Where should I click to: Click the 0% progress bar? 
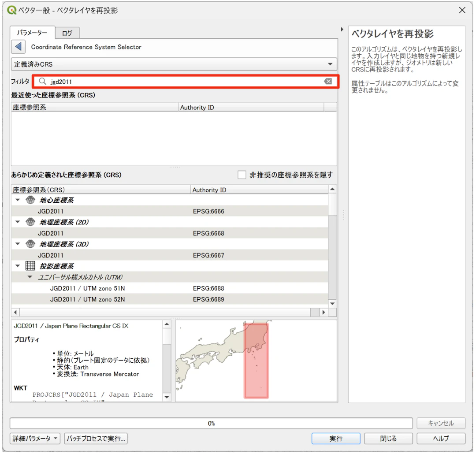coord(211,423)
